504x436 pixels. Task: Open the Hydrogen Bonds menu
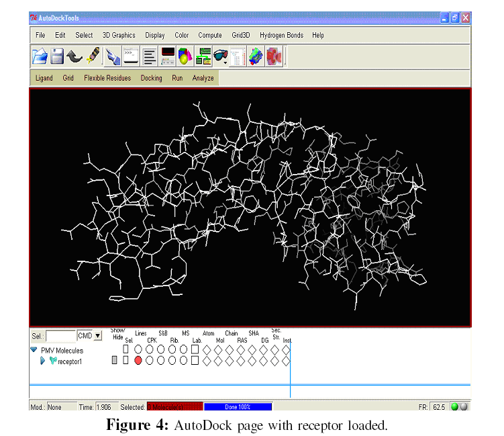(x=281, y=35)
